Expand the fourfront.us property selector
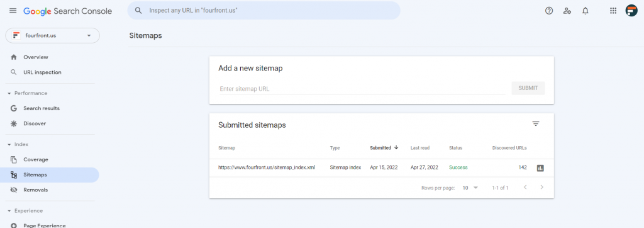Viewport: 644px width, 228px height. [x=53, y=35]
